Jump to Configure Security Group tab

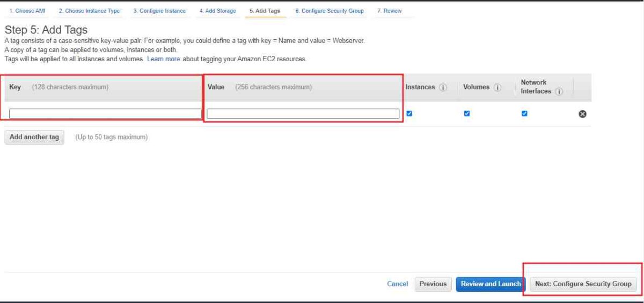pos(329,11)
